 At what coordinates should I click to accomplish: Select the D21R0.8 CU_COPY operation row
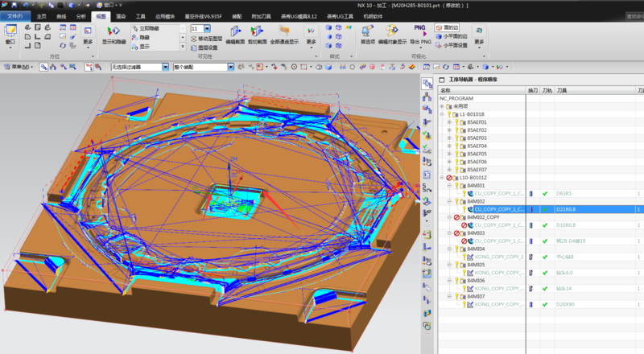[x=497, y=209]
